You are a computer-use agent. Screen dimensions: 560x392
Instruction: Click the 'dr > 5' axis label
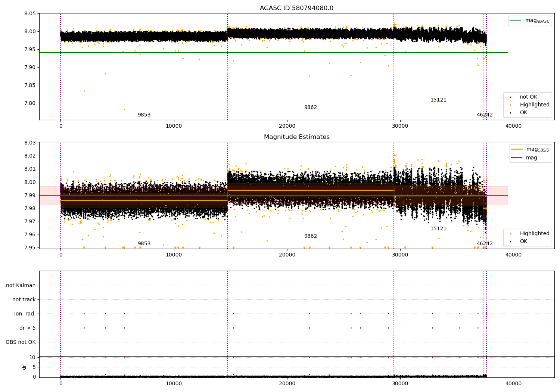28,328
